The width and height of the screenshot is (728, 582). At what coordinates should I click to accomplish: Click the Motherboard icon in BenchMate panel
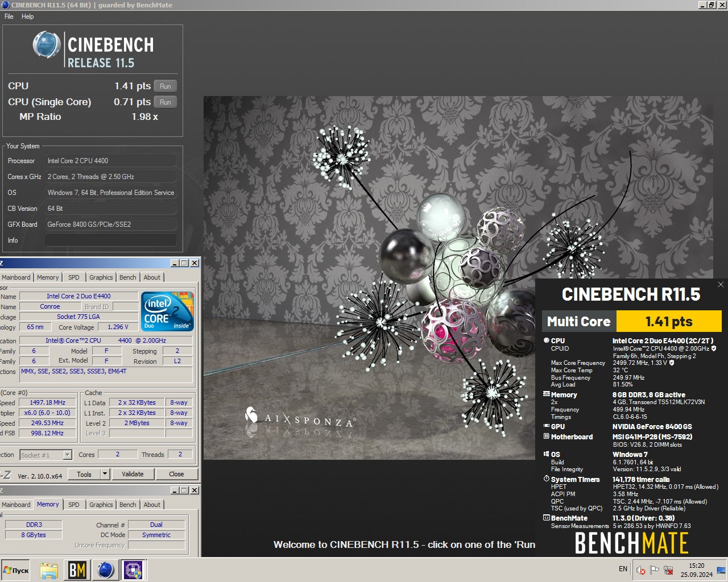point(546,436)
